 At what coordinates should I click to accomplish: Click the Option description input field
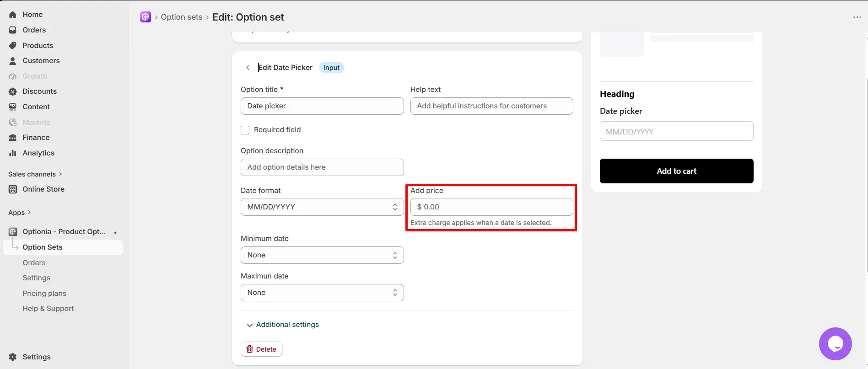pos(322,167)
